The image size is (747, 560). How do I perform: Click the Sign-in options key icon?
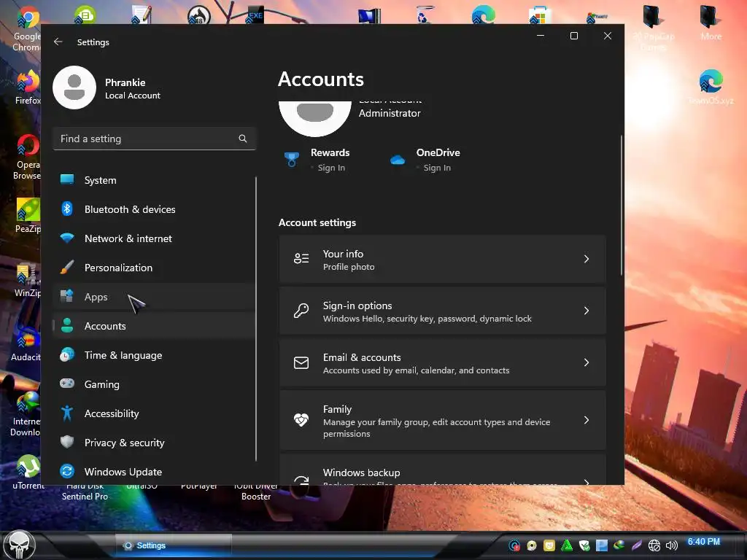[301, 311]
